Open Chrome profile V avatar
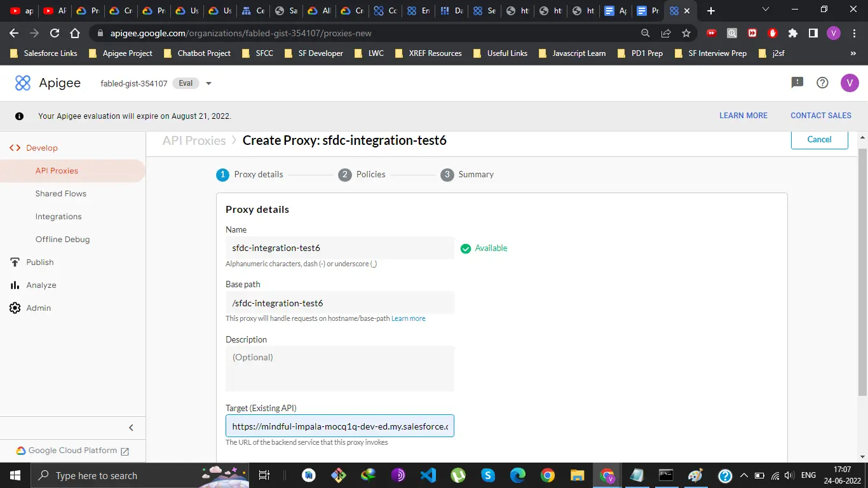 [x=834, y=33]
